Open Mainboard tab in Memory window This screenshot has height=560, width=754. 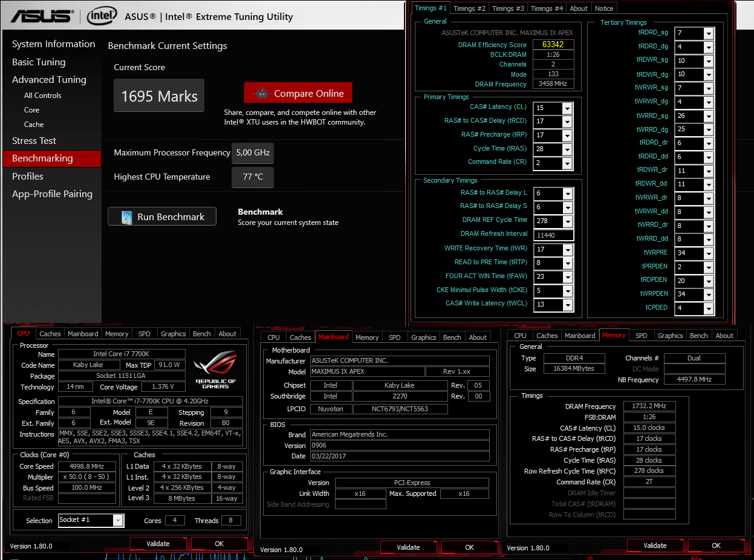point(580,336)
